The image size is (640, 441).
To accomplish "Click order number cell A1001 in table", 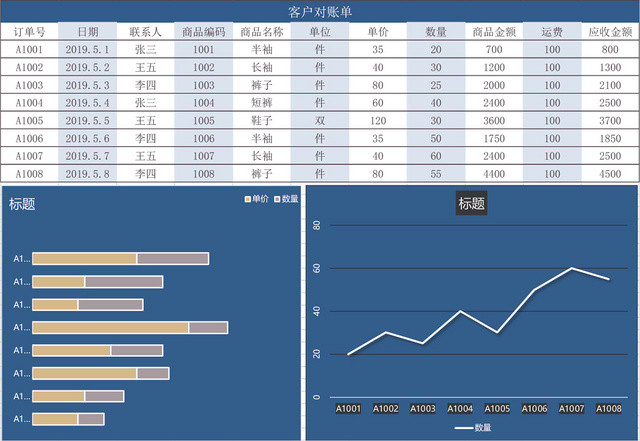I will pos(29,49).
